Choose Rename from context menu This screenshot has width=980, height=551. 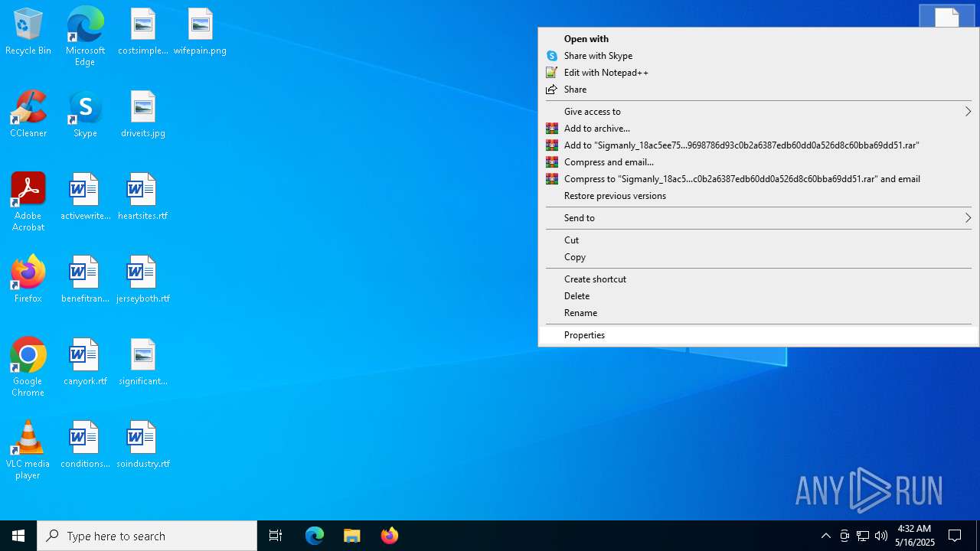[x=758, y=313]
